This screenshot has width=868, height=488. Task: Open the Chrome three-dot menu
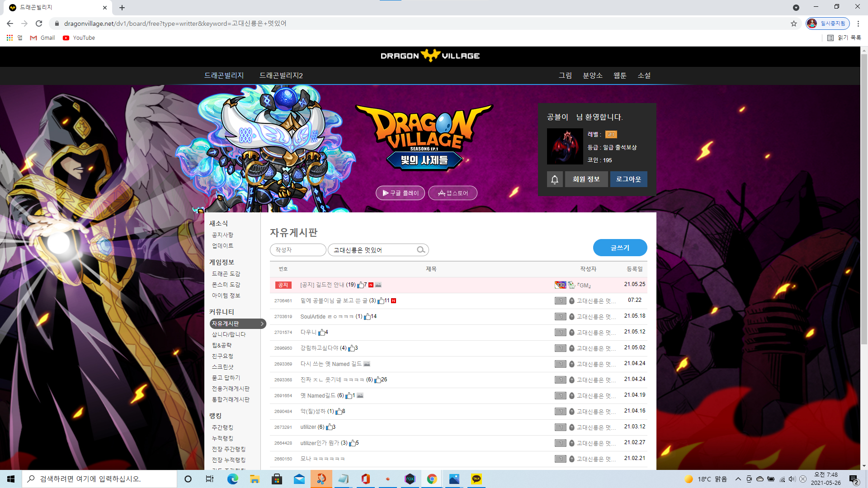coord(858,23)
